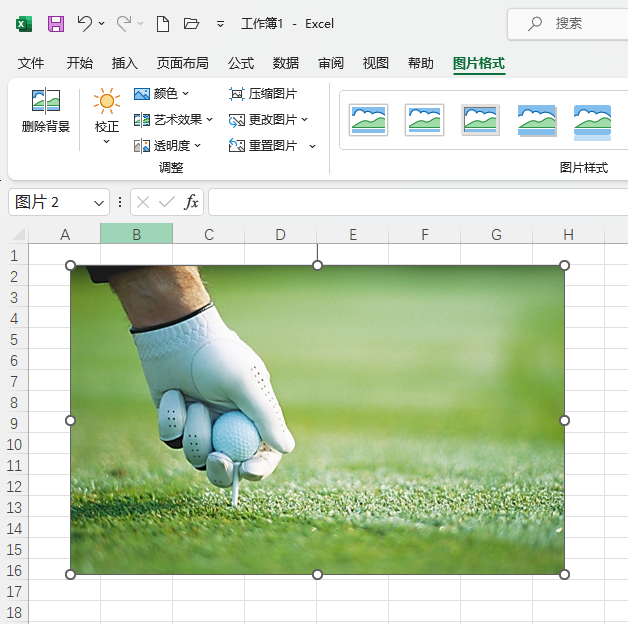This screenshot has height=624, width=628.
Task: Open a file with the folder icon
Action: coord(191,24)
